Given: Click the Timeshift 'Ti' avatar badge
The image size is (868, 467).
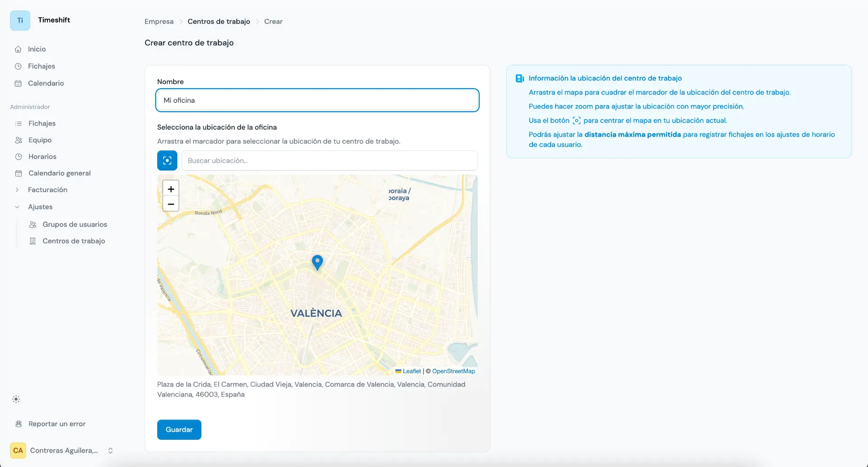Looking at the screenshot, I should click(19, 20).
